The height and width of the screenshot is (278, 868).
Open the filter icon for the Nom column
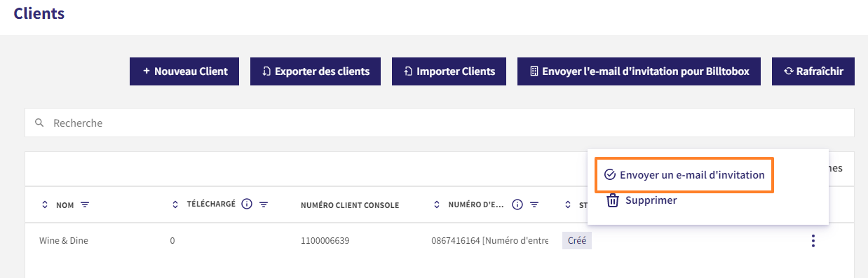coord(86,205)
